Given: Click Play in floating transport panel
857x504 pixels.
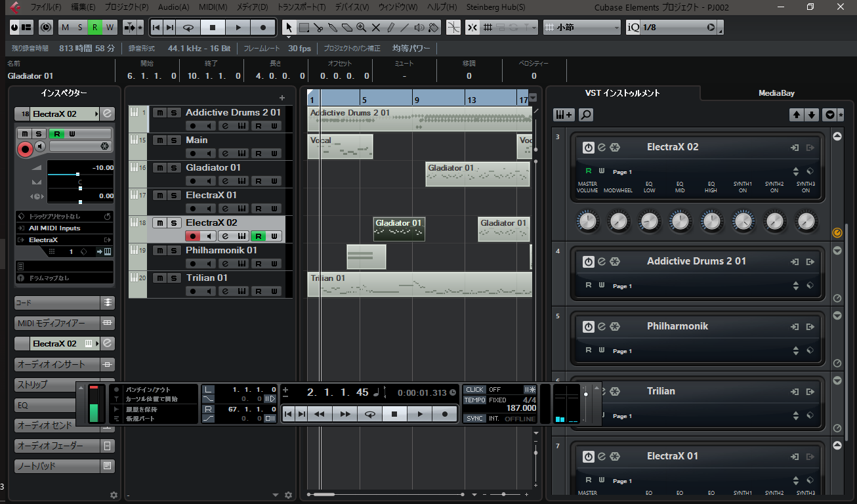Looking at the screenshot, I should pos(420,414).
